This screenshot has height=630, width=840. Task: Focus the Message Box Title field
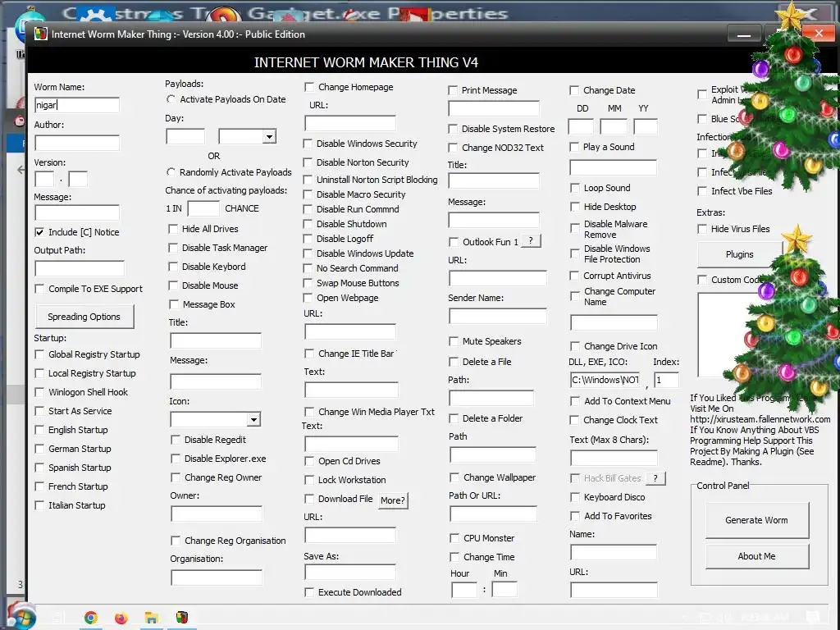click(x=216, y=340)
